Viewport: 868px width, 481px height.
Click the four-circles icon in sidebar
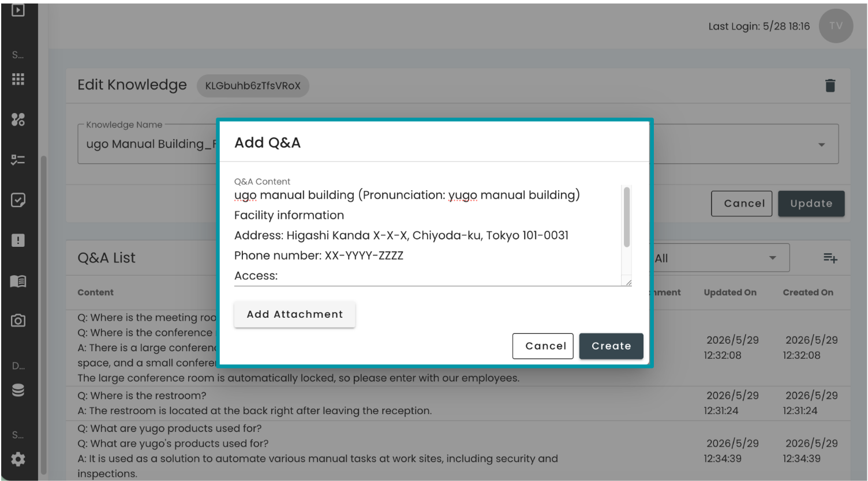18,119
